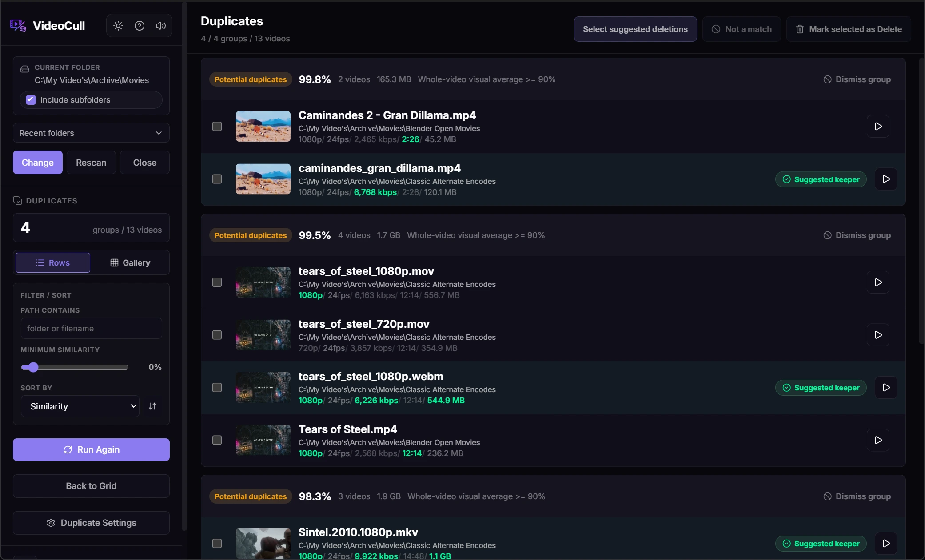Click the results list vertical scrollbar
This screenshot has height=560, width=925.
921,200
